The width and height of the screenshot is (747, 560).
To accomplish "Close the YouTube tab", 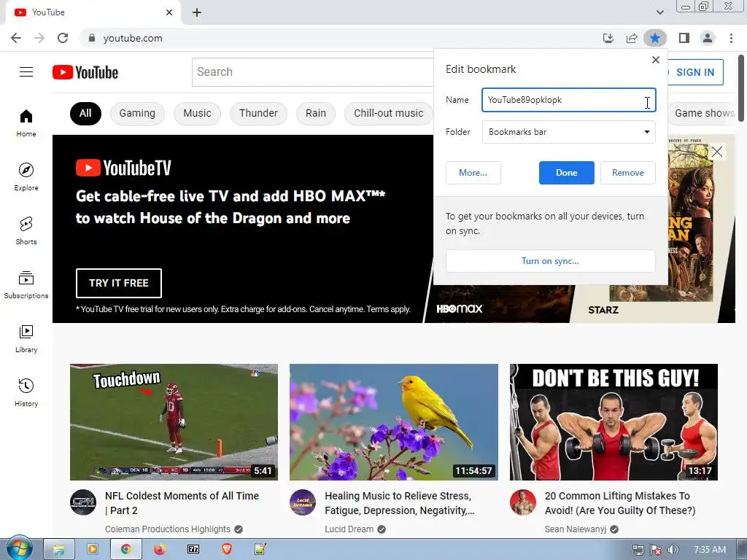I will coord(169,12).
